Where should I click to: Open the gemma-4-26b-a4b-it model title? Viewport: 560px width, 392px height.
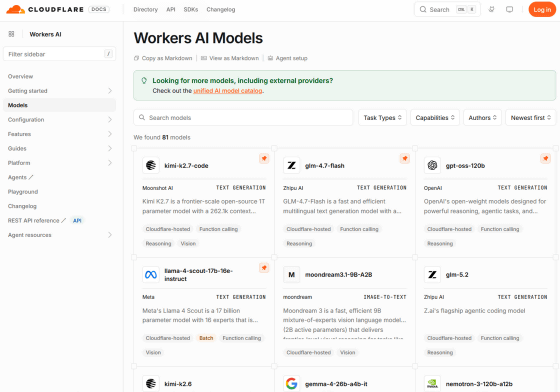click(x=336, y=384)
